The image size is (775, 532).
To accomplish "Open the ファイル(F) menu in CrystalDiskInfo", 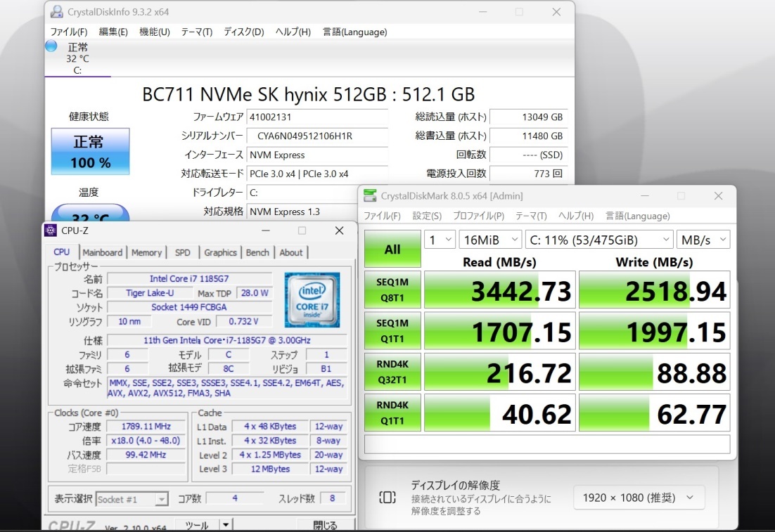I will click(69, 32).
